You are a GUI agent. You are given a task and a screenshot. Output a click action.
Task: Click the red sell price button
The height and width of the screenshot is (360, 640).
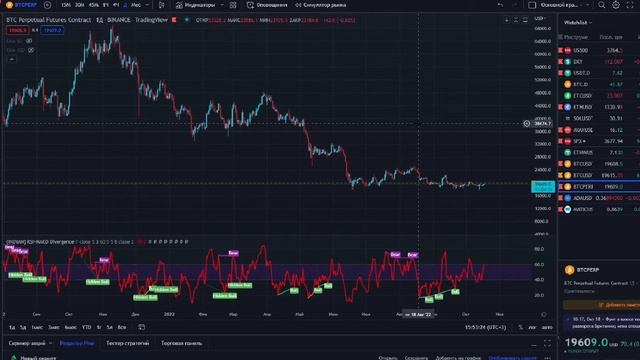click(x=17, y=30)
